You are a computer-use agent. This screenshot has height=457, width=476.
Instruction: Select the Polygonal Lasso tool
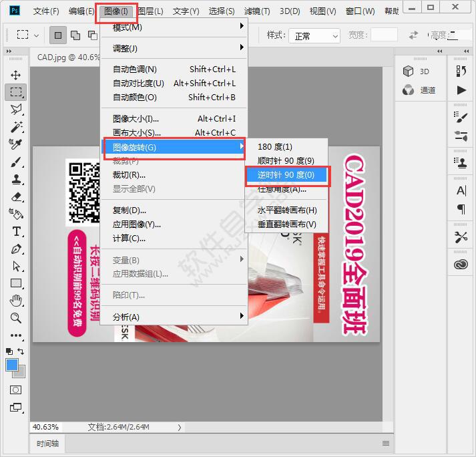coord(16,109)
